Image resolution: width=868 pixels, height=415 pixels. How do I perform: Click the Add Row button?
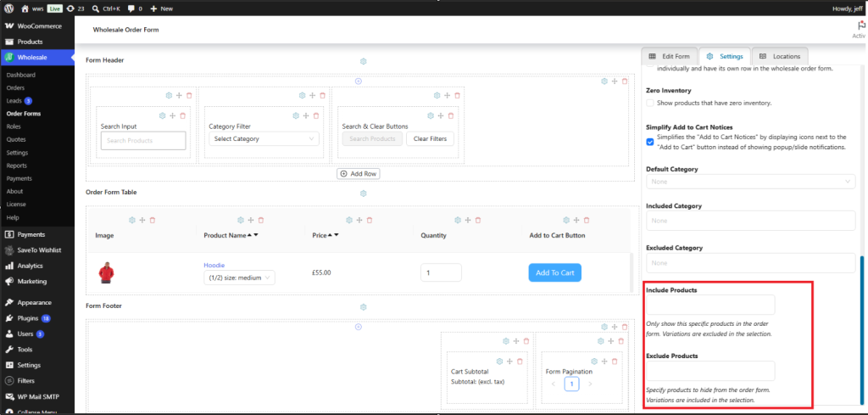(x=359, y=173)
